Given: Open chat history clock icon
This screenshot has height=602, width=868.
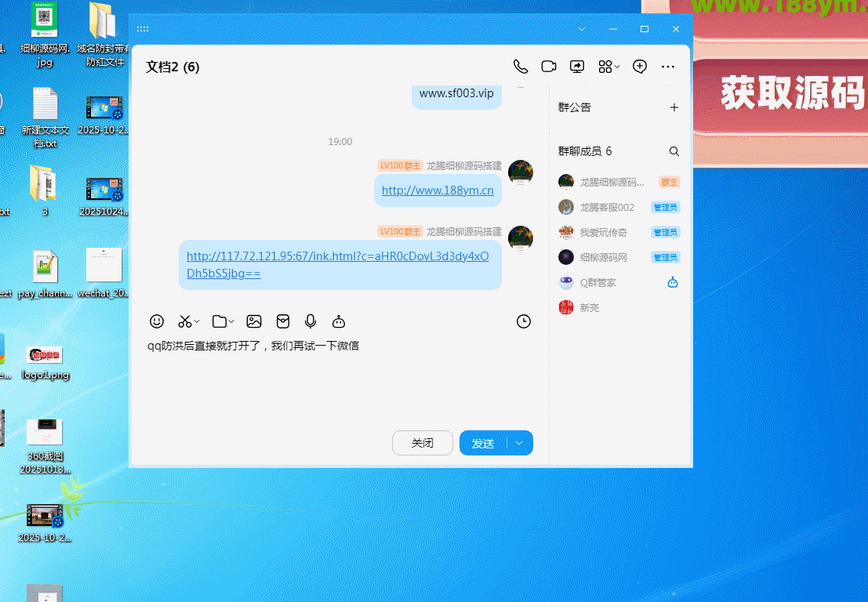Looking at the screenshot, I should 524,321.
